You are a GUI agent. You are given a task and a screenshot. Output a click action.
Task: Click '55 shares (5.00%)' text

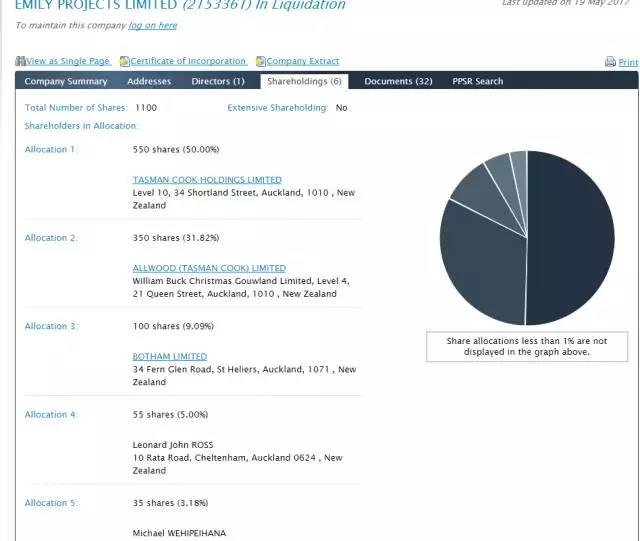point(170,414)
